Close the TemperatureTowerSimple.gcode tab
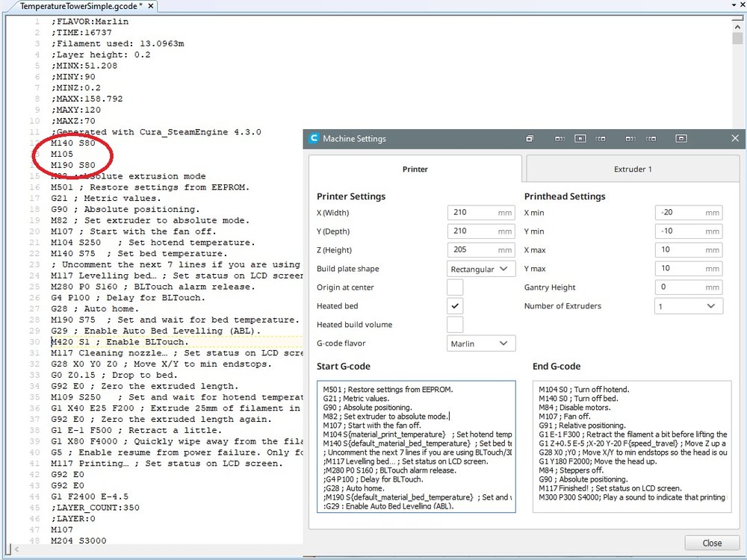Viewport: 747px width, 560px height. pyautogui.click(x=151, y=6)
